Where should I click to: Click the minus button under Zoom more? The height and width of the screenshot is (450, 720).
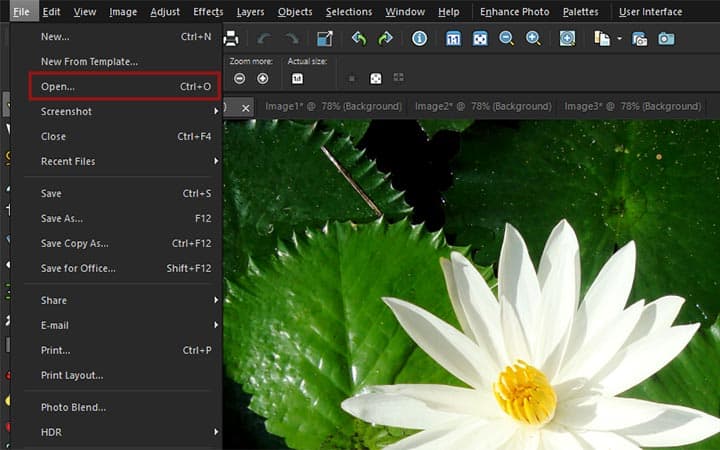point(239,79)
